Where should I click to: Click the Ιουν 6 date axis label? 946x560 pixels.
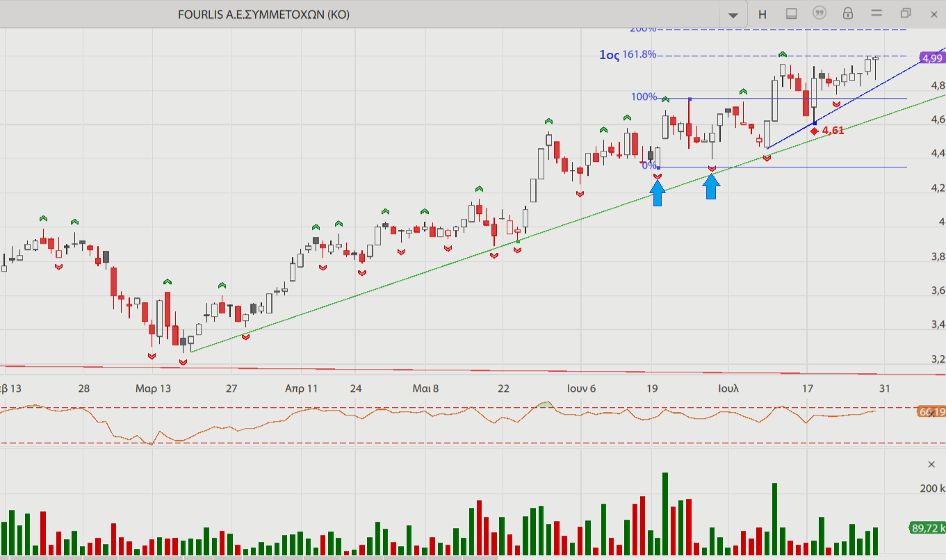click(x=581, y=388)
